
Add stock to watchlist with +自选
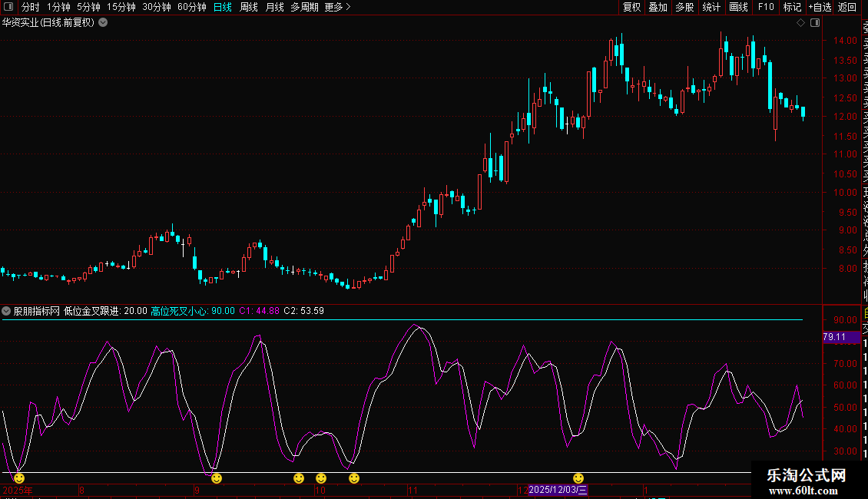coord(819,8)
